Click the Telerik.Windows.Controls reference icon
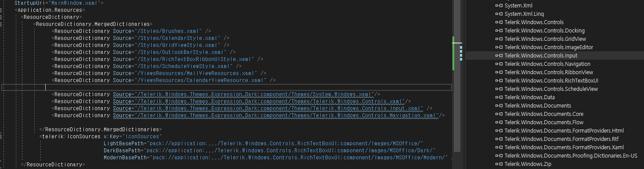The image size is (644, 169). [499, 22]
